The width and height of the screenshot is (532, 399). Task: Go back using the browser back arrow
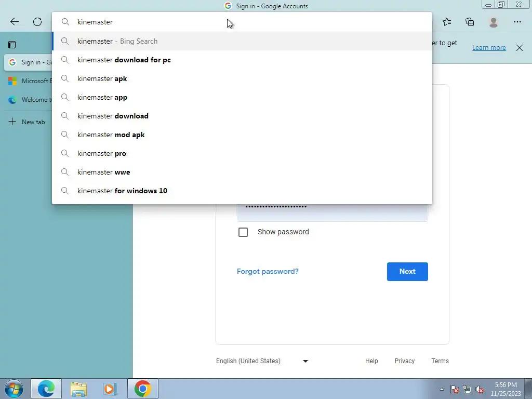click(15, 22)
